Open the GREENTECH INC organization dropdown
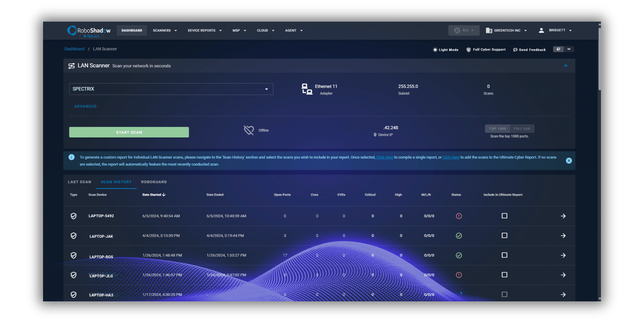Screen dimensions: 644x323 click(x=506, y=31)
